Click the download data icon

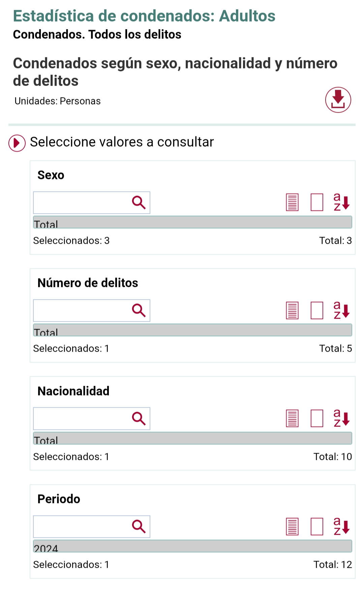338,100
